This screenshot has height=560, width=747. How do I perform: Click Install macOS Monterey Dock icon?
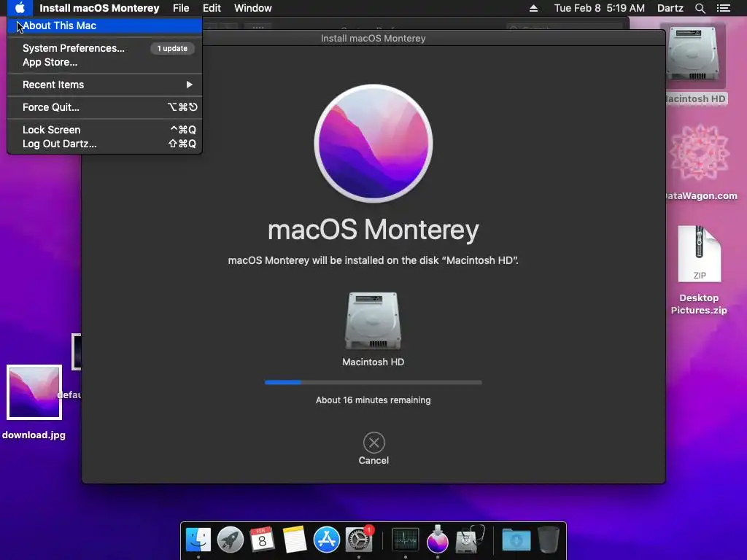(438, 539)
